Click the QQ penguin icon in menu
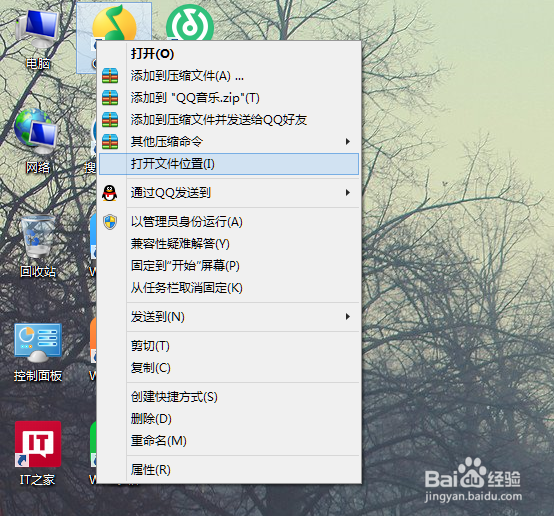 point(110,193)
